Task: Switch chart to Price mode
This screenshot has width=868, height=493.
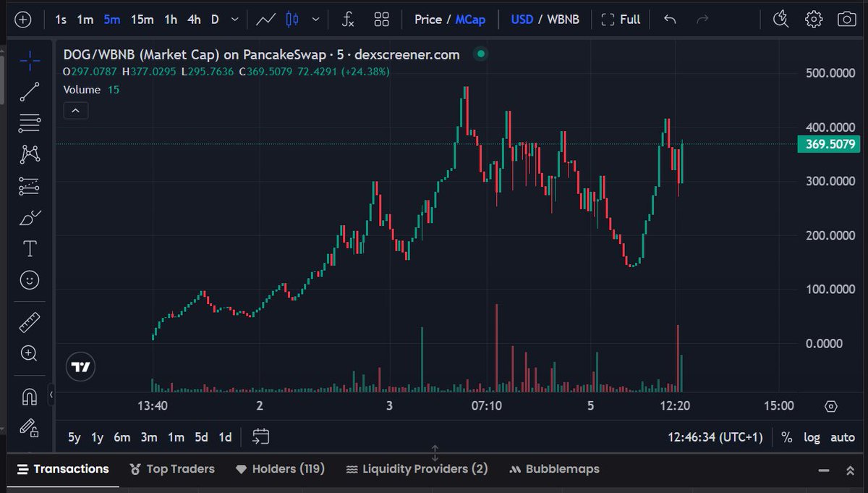Action: tap(428, 20)
